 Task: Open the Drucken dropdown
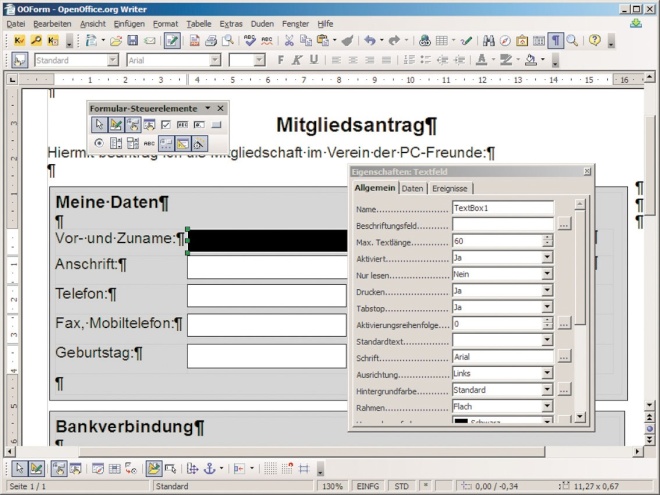point(547,290)
